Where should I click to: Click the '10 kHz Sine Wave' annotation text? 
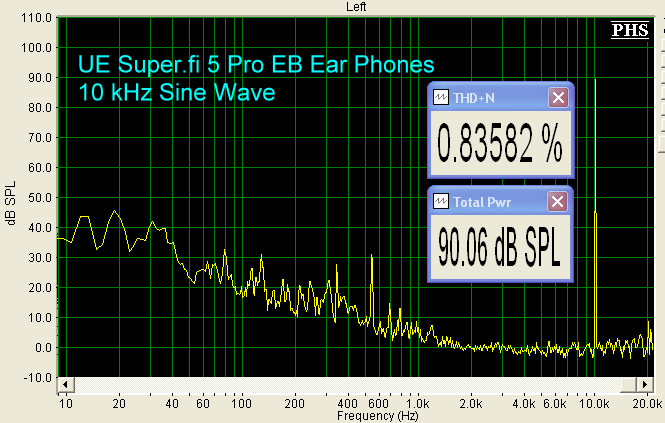pyautogui.click(x=175, y=94)
